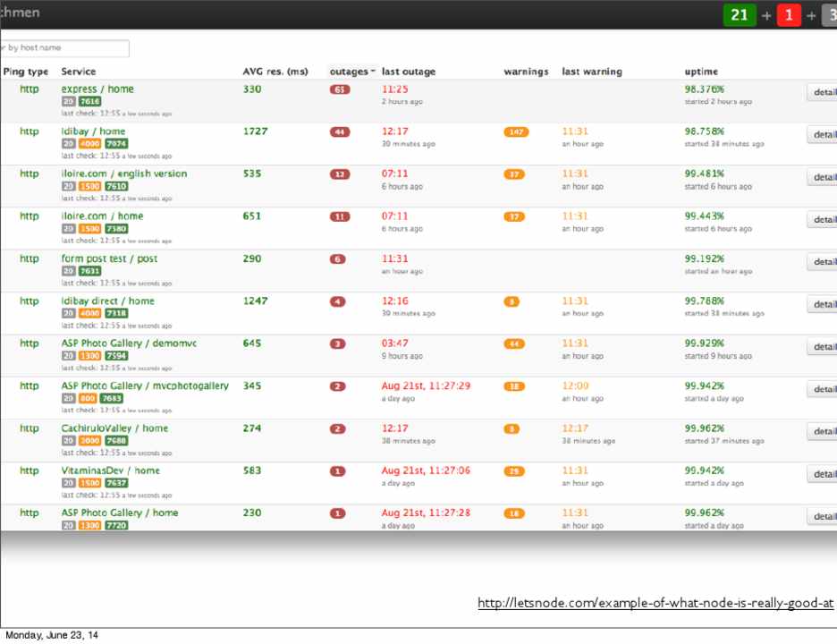The width and height of the screenshot is (837, 644).
Task: Open the express / home service link
Action: [97, 89]
